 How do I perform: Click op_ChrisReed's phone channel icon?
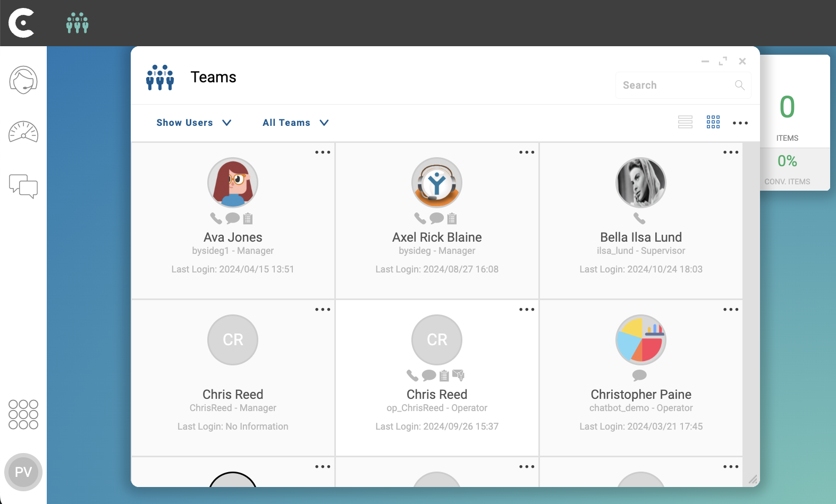(412, 375)
